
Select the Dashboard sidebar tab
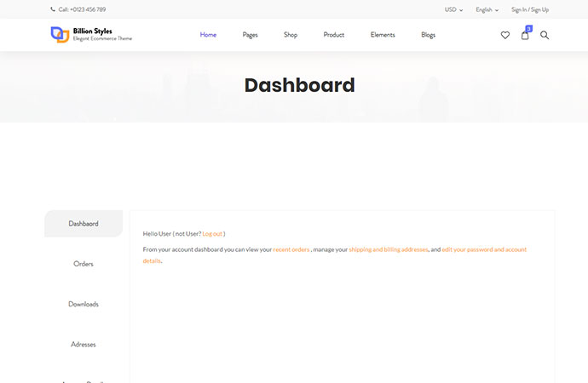pos(84,224)
